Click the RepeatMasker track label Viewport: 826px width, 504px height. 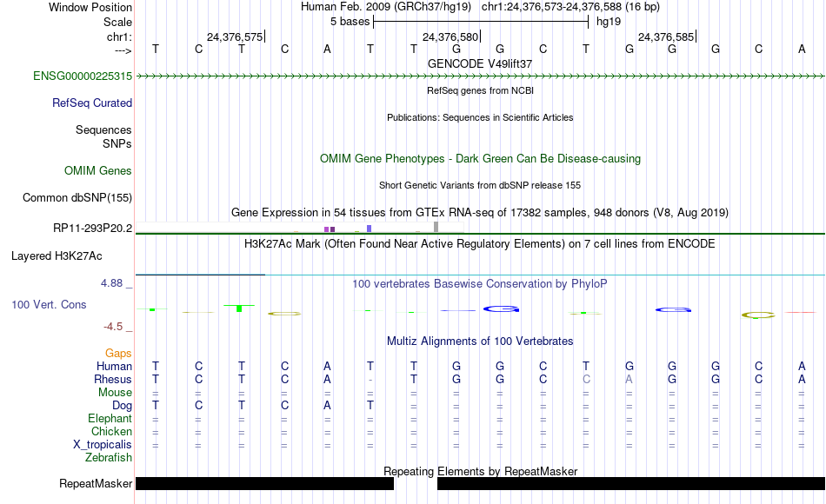96,483
